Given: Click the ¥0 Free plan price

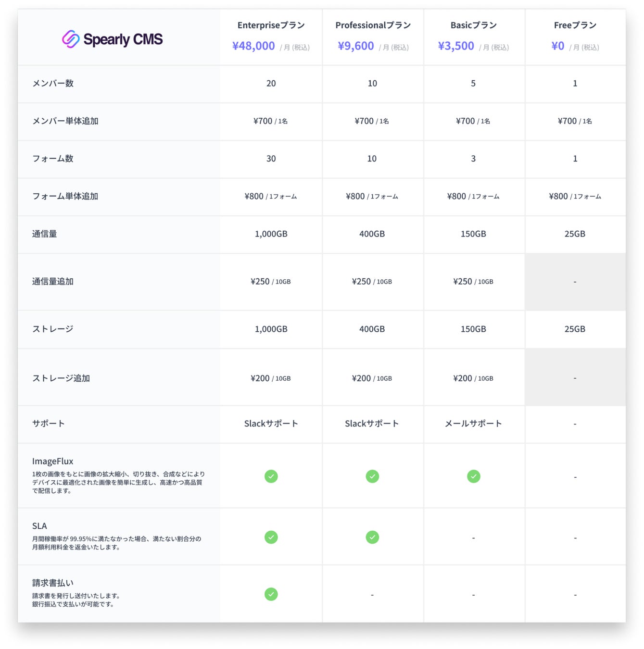Looking at the screenshot, I should coord(558,46).
